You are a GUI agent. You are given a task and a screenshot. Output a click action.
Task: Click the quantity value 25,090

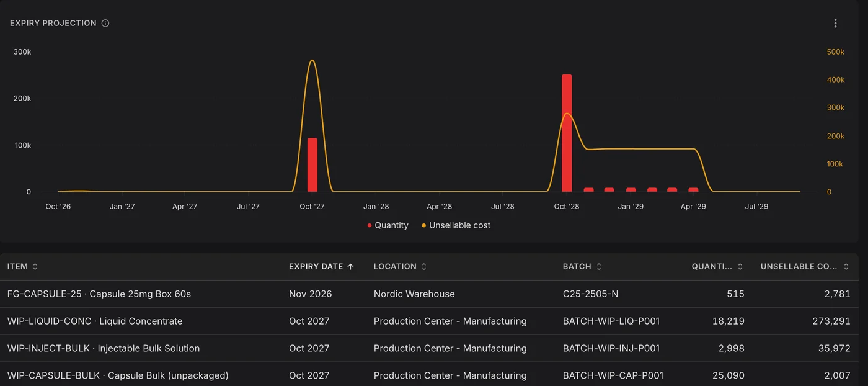click(x=728, y=375)
